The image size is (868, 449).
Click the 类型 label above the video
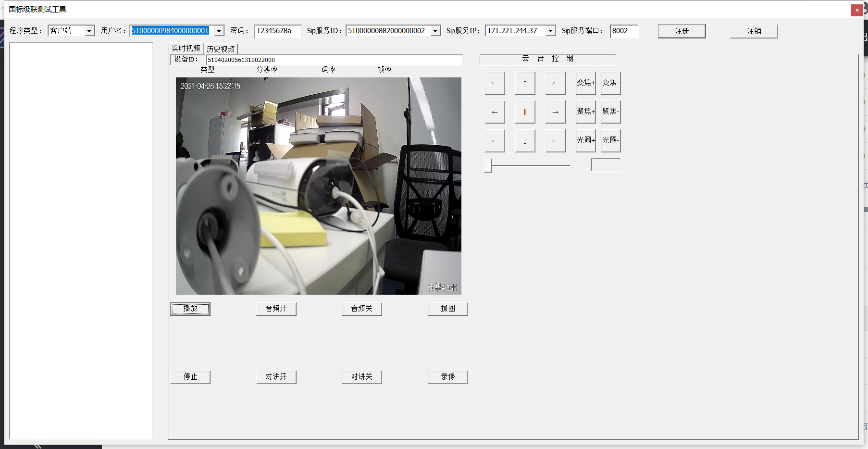click(x=208, y=70)
